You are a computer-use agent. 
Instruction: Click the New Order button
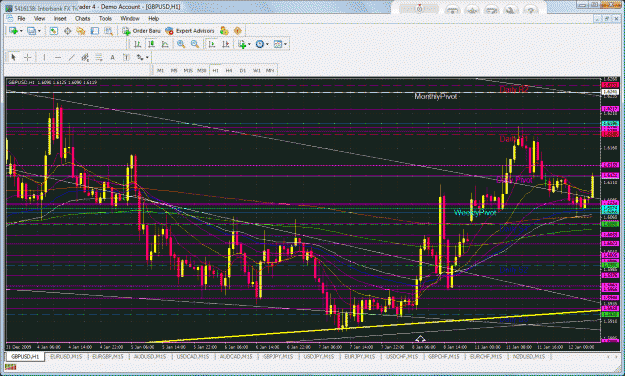click(142, 31)
